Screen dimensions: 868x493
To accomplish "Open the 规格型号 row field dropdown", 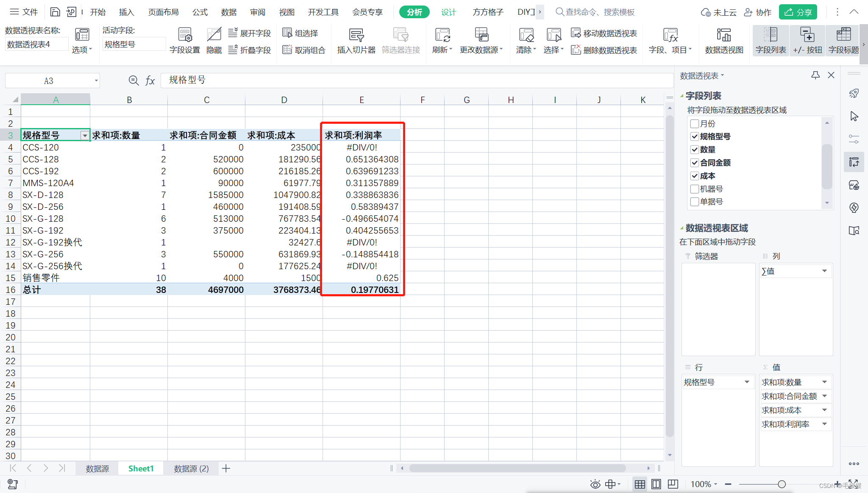I will coord(747,382).
